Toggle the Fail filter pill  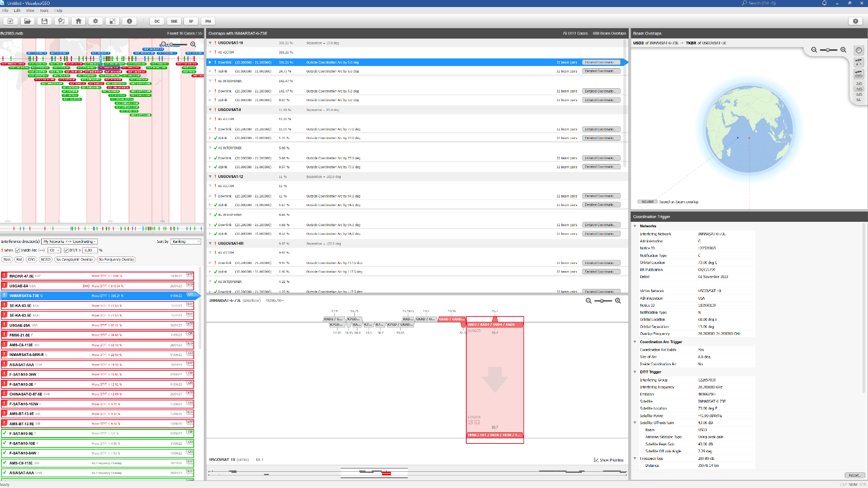pos(19,260)
